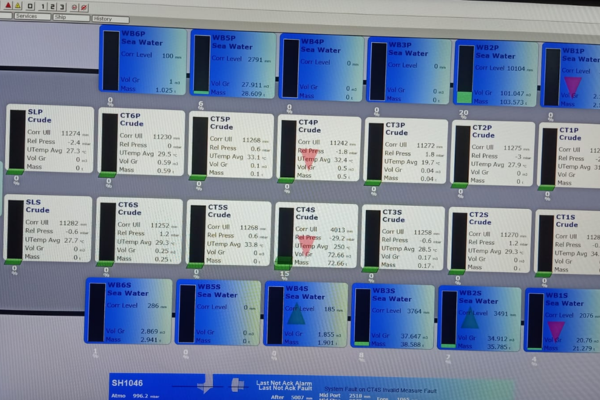Image resolution: width=600 pixels, height=400 pixels.
Task: Click the green up-arrow icon on WB2S tank
Action: click(x=470, y=320)
